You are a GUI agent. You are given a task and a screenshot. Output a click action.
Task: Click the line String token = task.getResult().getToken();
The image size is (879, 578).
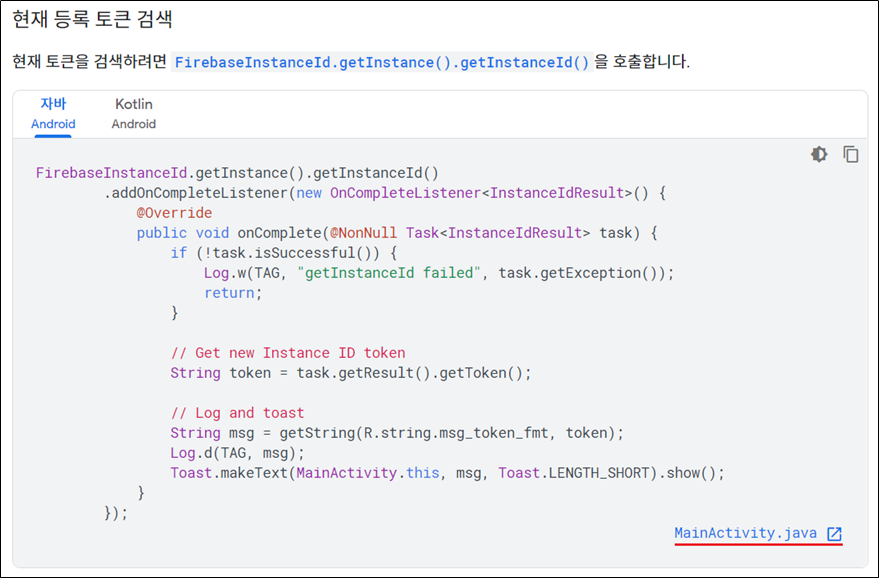click(351, 373)
